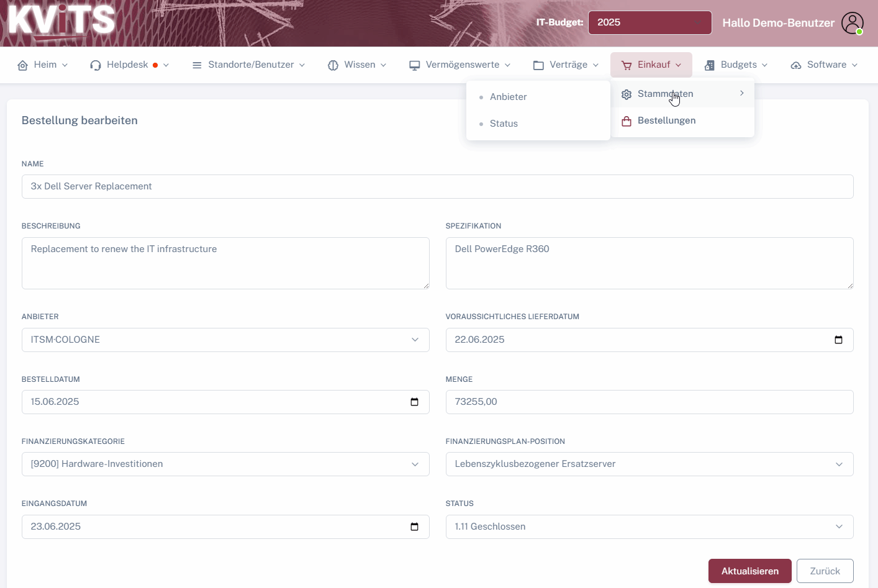This screenshot has height=588, width=878.
Task: Open the Anbieter dropdown ITSM-COLOGNE
Action: tap(225, 340)
